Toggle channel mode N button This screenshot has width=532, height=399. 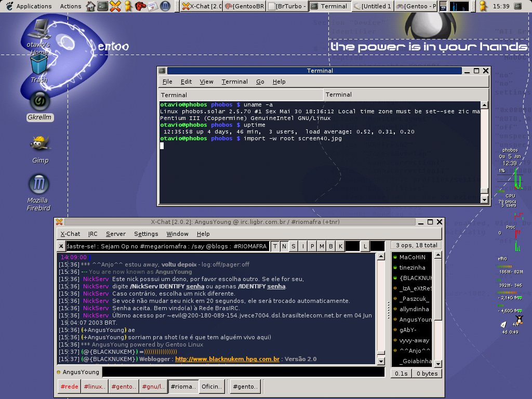click(x=284, y=246)
